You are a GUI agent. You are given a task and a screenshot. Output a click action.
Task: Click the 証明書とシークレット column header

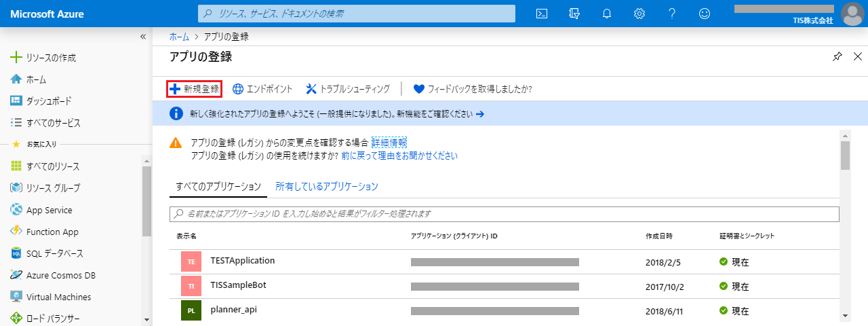pos(747,236)
